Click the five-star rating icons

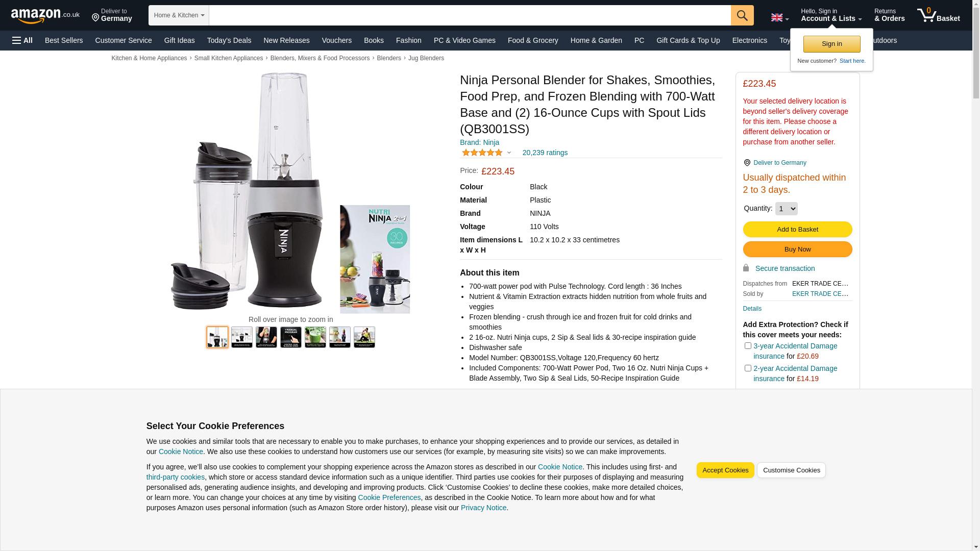click(482, 153)
